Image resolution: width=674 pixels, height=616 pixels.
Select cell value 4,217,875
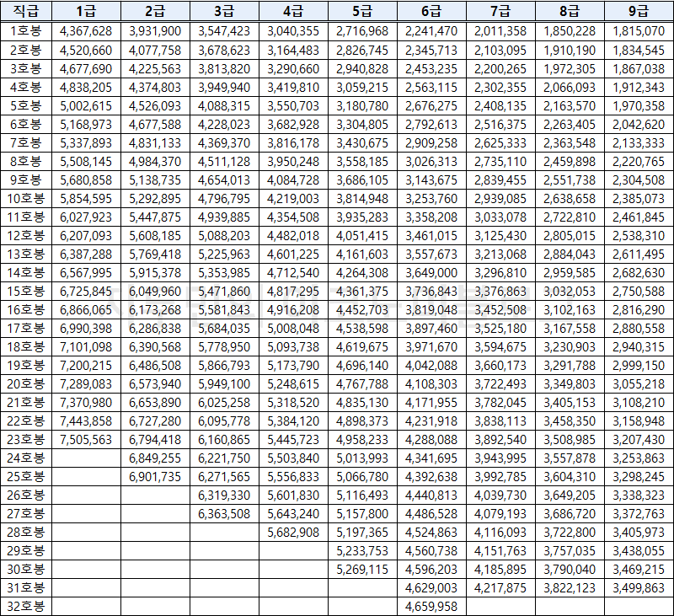click(500, 587)
